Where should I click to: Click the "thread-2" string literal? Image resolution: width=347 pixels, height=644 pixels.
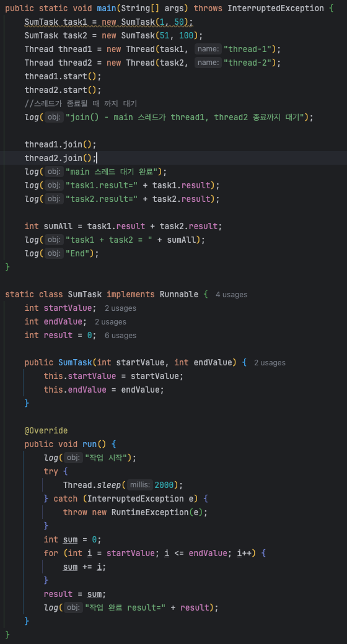pos(248,63)
